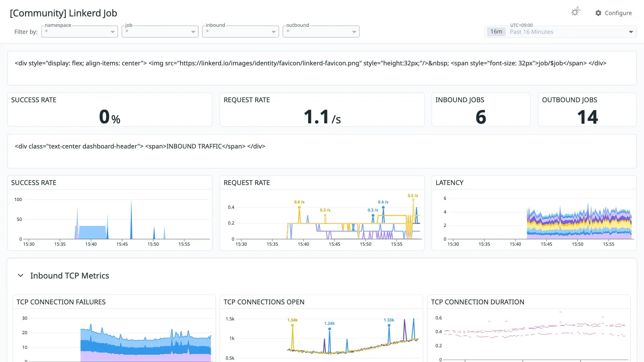Click the Outbound Jobs value 14
The width and height of the screenshot is (644, 362).
tap(587, 117)
